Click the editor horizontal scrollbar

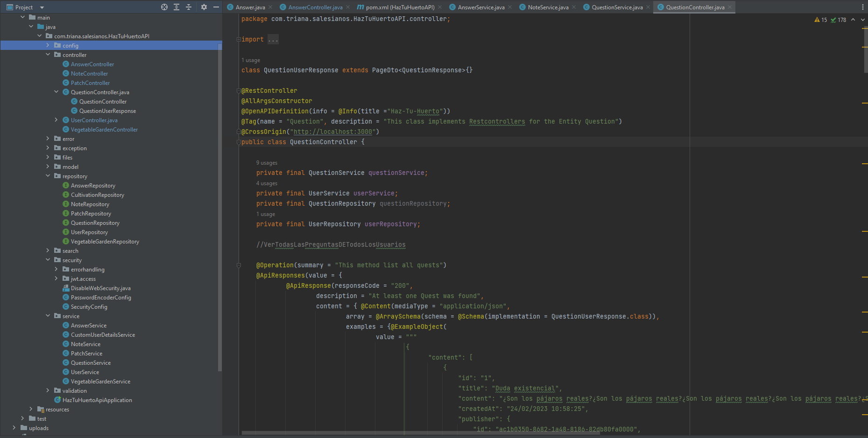tap(420, 432)
